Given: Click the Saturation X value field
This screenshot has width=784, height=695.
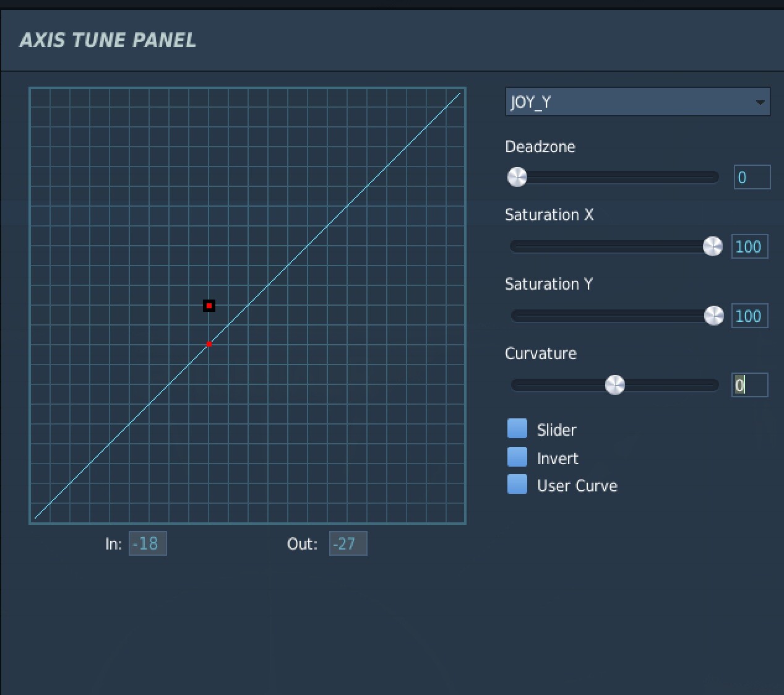Looking at the screenshot, I should (750, 246).
